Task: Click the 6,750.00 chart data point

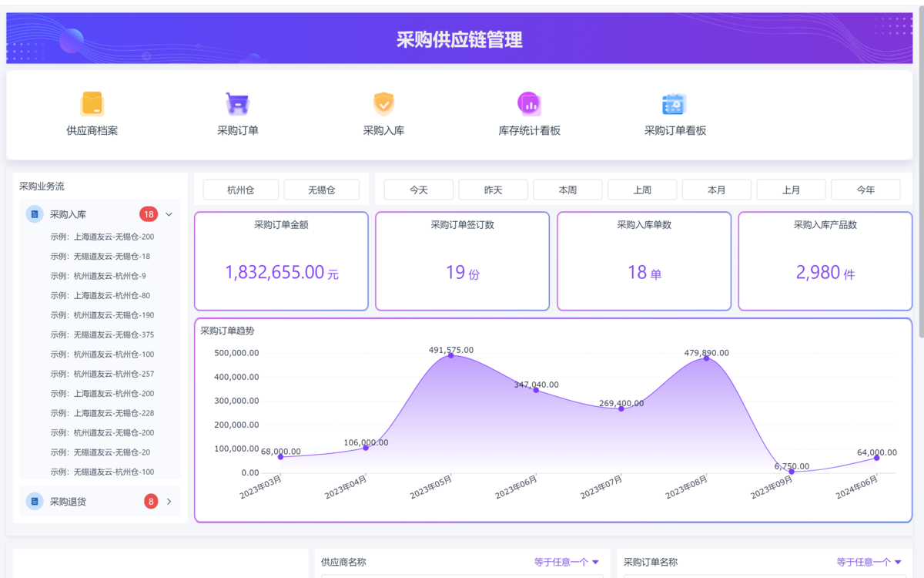Action: coord(792,472)
